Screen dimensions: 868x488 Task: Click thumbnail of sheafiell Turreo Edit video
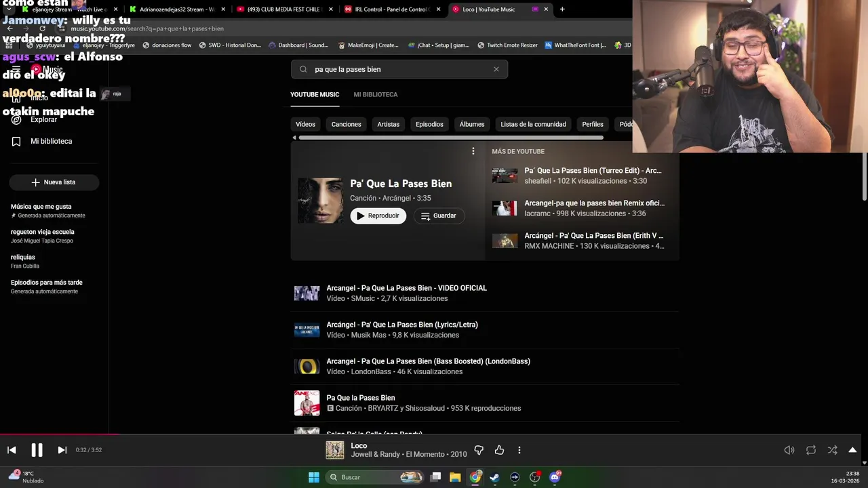[x=505, y=176]
